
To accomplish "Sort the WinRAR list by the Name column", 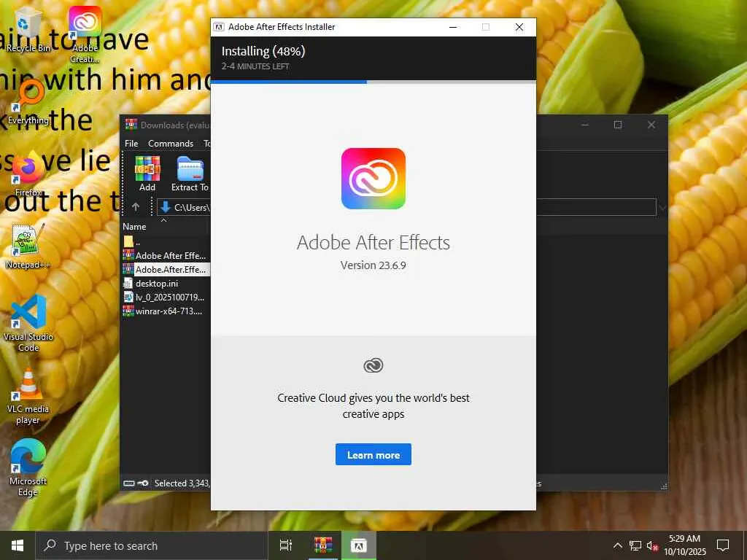I will (134, 227).
